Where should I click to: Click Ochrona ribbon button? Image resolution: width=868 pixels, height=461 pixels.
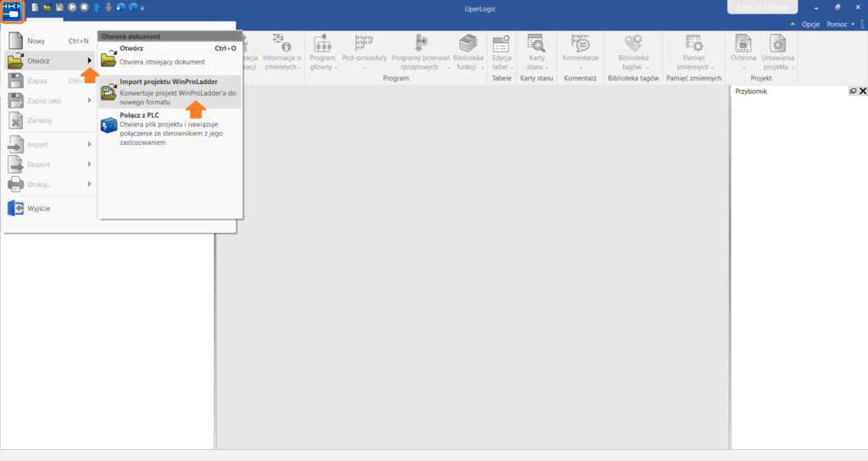pyautogui.click(x=743, y=53)
